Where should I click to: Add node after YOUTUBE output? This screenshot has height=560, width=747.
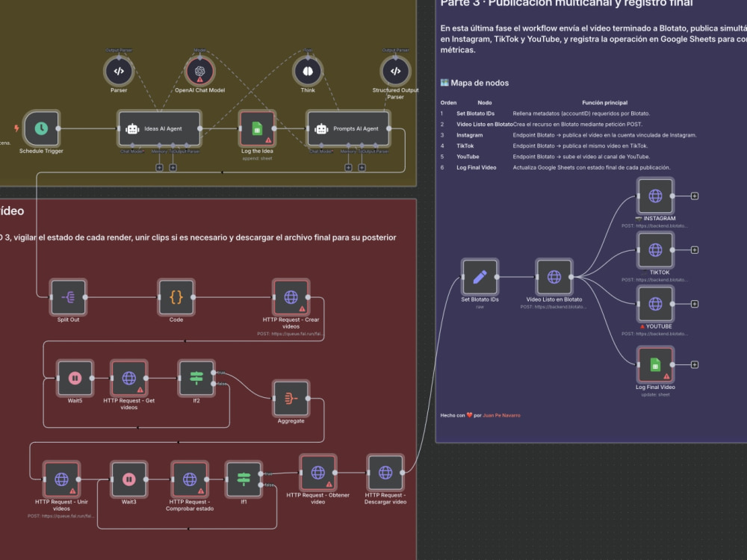coord(695,304)
